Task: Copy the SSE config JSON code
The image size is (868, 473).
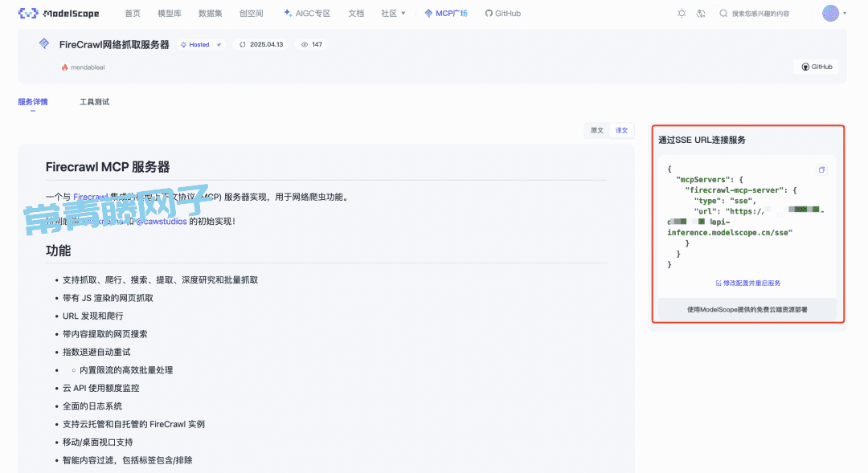Action: 821,169
